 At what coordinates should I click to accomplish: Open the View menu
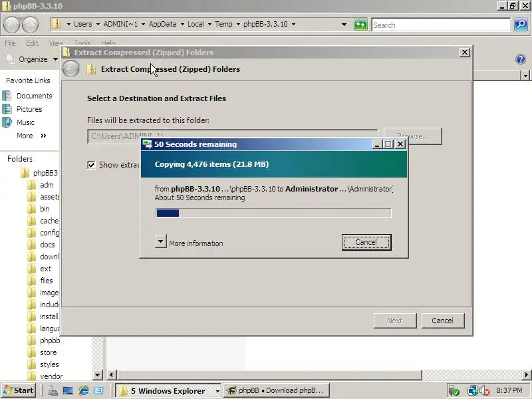(x=56, y=43)
